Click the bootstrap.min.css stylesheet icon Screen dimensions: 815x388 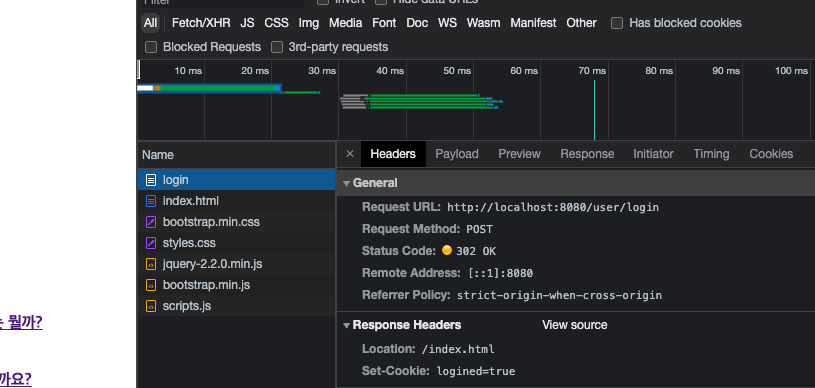click(151, 222)
